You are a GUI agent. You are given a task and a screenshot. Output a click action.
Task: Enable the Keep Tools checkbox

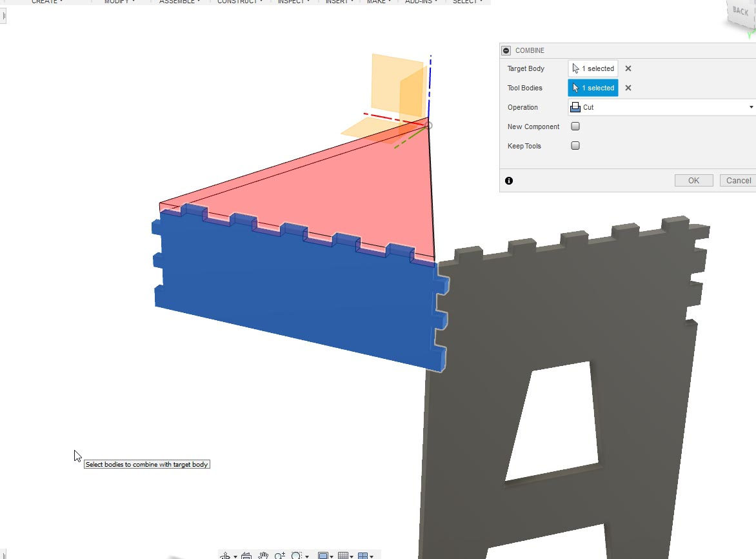575,146
